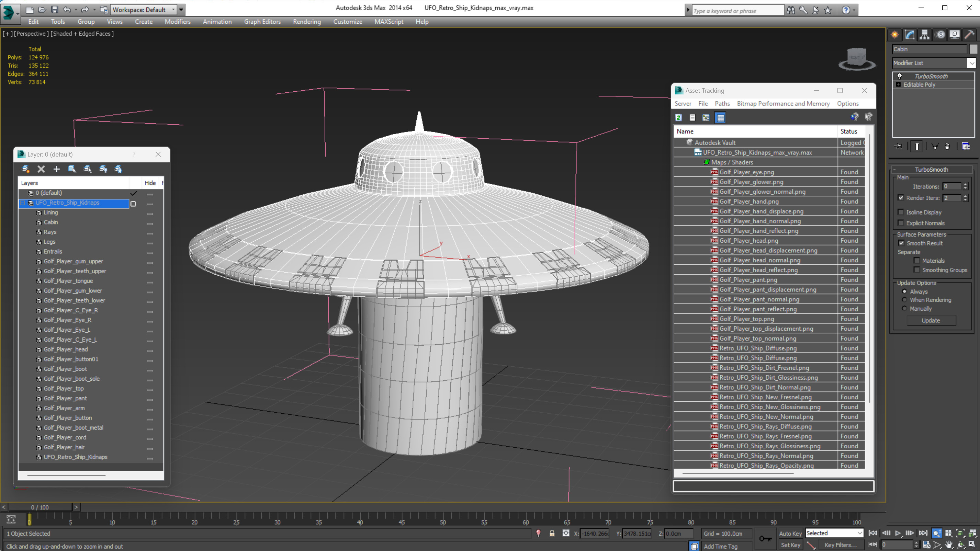The height and width of the screenshot is (551, 980).
Task: Select the Redo icon in the toolbar
Action: pos(83,9)
